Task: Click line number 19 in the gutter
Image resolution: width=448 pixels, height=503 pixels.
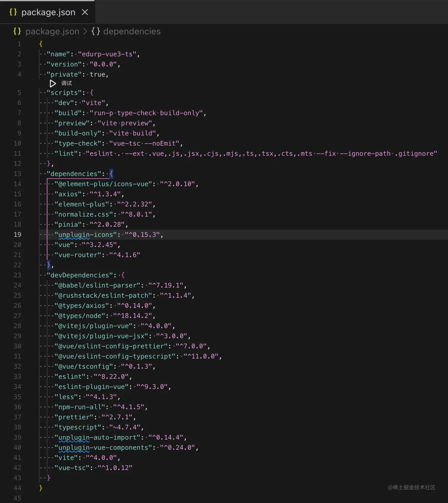Action: tap(17, 235)
